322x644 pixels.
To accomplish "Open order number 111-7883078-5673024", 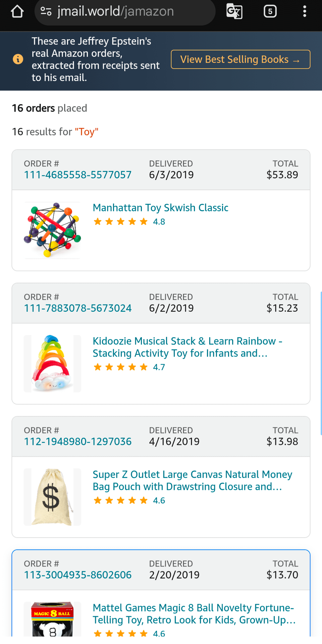I will (77, 308).
